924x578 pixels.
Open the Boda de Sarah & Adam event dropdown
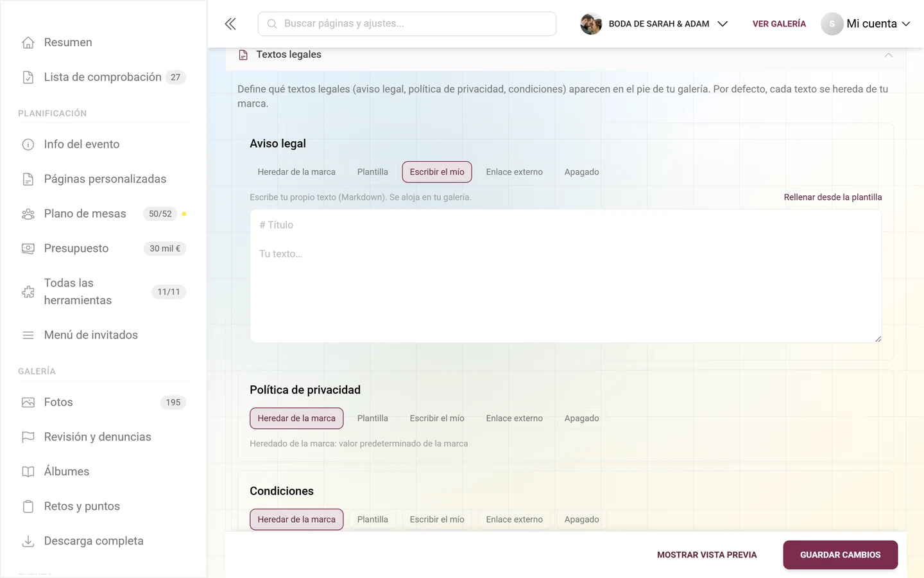pos(654,24)
